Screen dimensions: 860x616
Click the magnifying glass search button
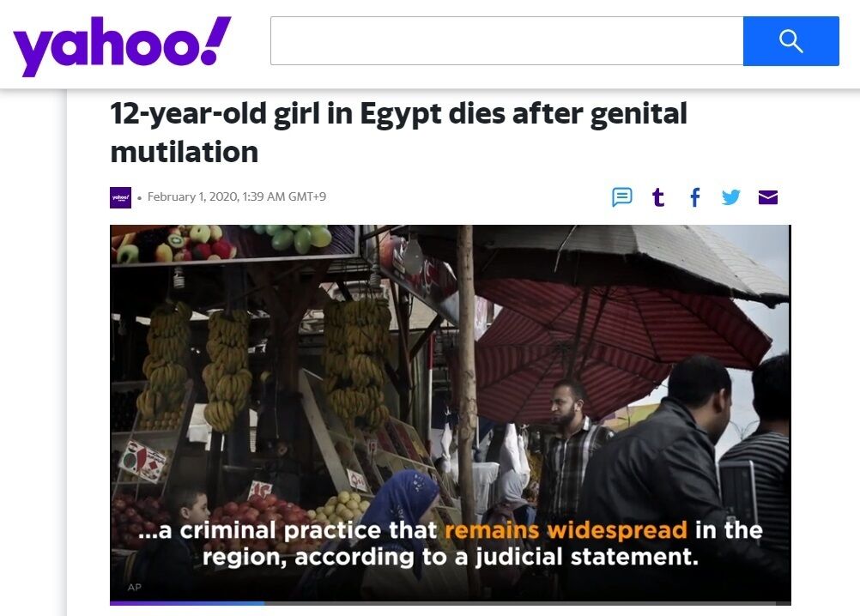790,41
